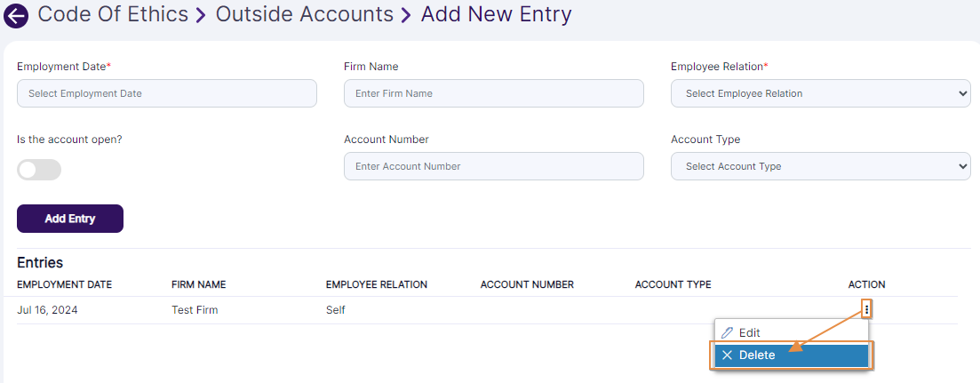Viewport: 980px width, 383px height.
Task: Open the three-dot action menu for Test Firm
Action: (x=866, y=309)
